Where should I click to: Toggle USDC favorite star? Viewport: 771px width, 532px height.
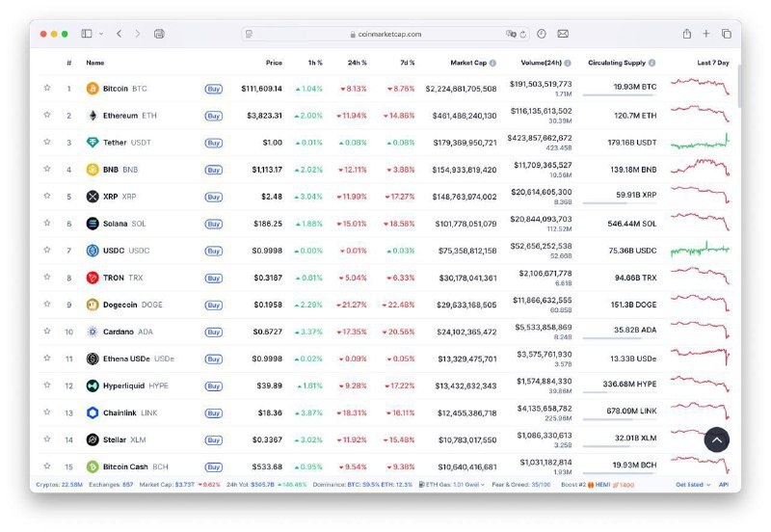pyautogui.click(x=47, y=250)
